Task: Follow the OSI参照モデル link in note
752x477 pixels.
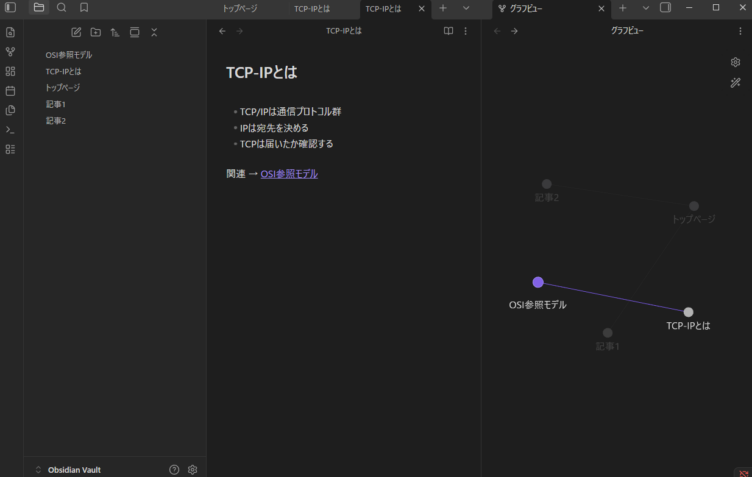Action: (x=289, y=174)
